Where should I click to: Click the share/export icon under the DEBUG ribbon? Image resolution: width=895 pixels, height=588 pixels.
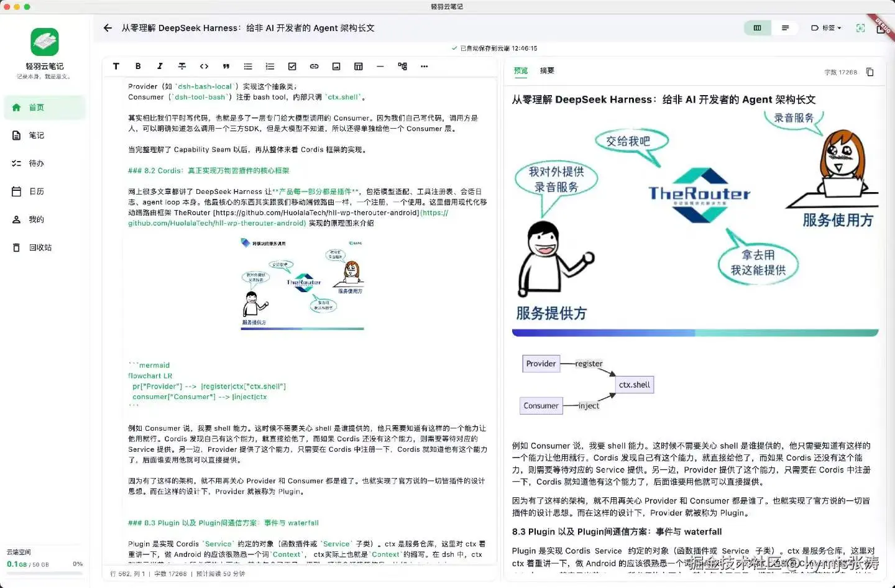tap(881, 29)
